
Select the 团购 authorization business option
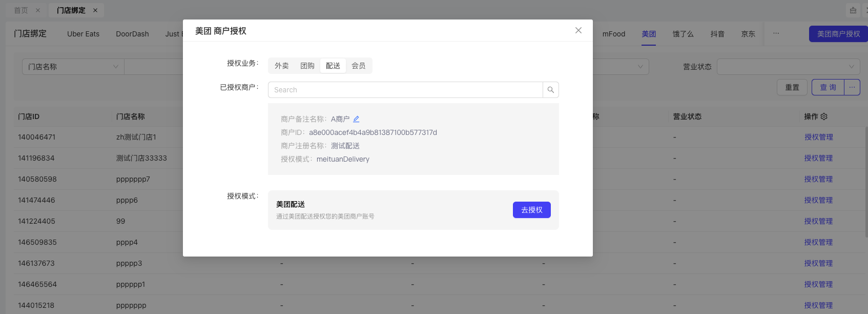(307, 66)
